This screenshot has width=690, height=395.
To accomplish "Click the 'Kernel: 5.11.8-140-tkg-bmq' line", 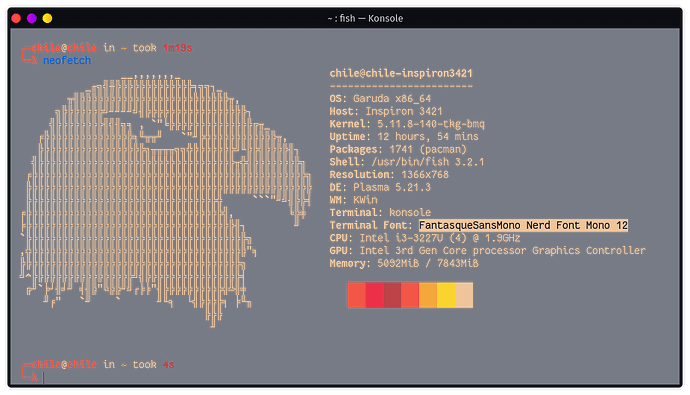I will 407,124.
